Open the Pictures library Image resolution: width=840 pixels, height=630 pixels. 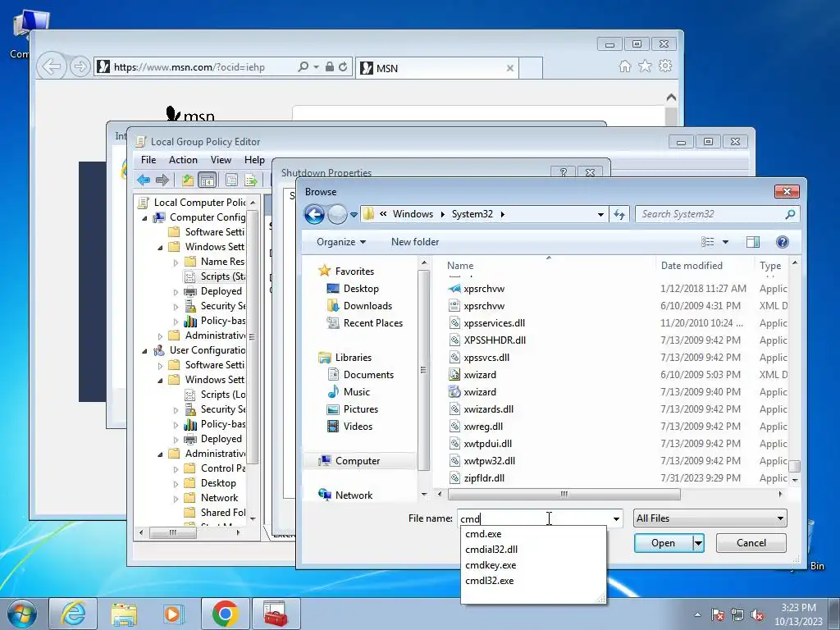(x=361, y=409)
